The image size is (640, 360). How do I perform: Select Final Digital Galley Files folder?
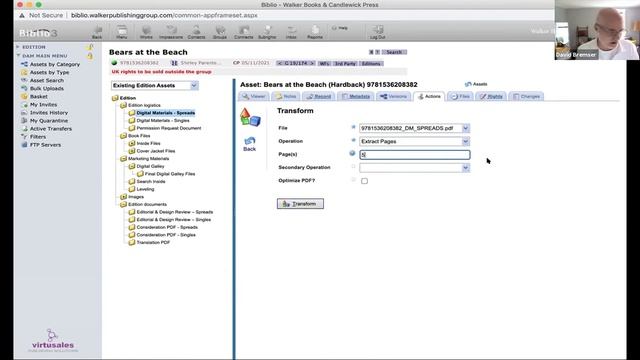(x=170, y=174)
